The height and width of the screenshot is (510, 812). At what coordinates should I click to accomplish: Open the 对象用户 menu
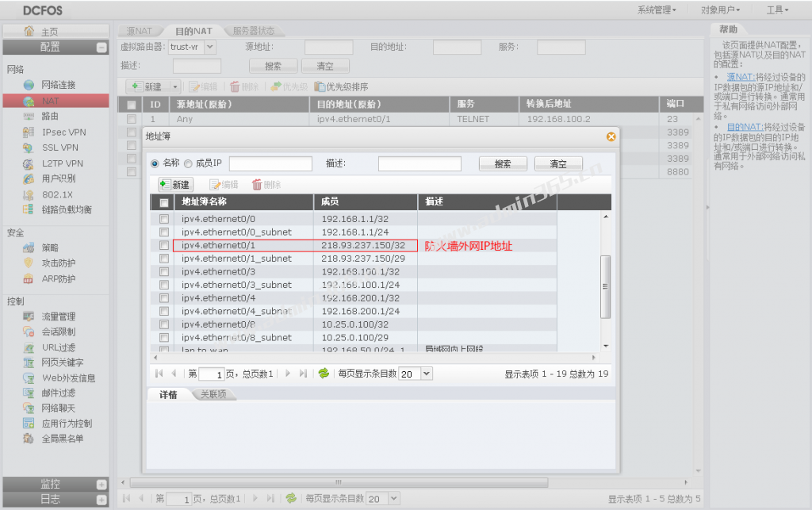(720, 10)
